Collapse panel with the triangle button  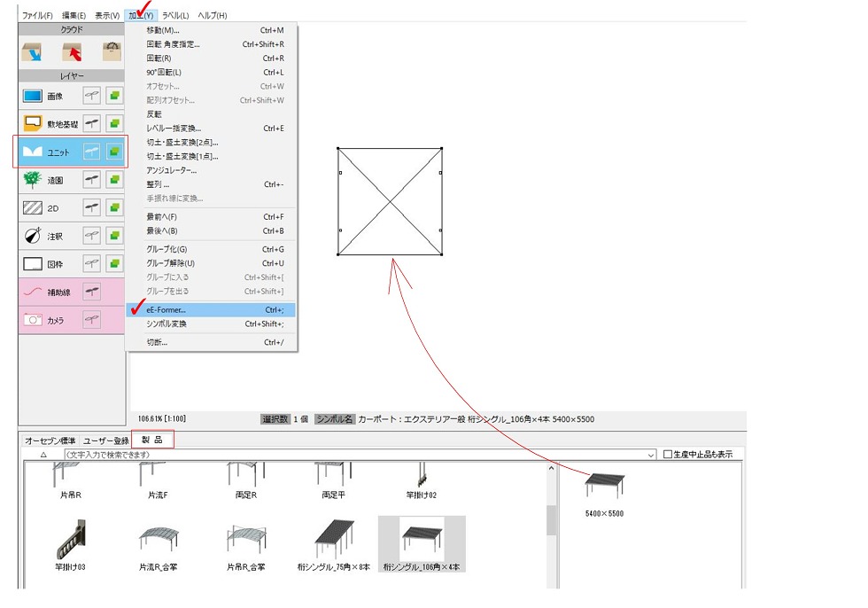(x=43, y=455)
